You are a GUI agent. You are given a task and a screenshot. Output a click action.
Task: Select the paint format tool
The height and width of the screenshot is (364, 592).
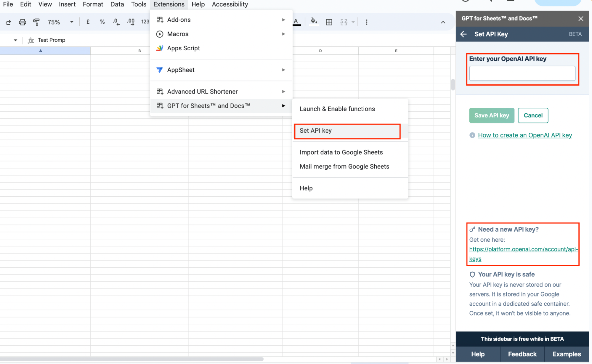click(x=36, y=22)
